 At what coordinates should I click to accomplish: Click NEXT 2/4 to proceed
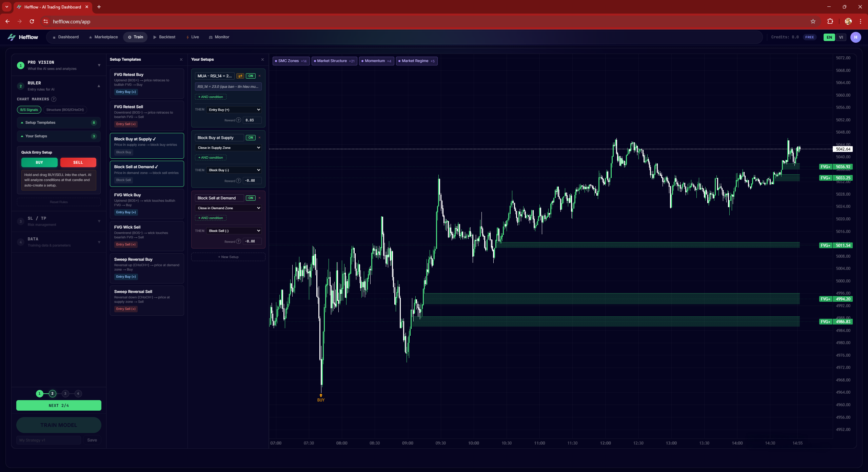(58, 405)
